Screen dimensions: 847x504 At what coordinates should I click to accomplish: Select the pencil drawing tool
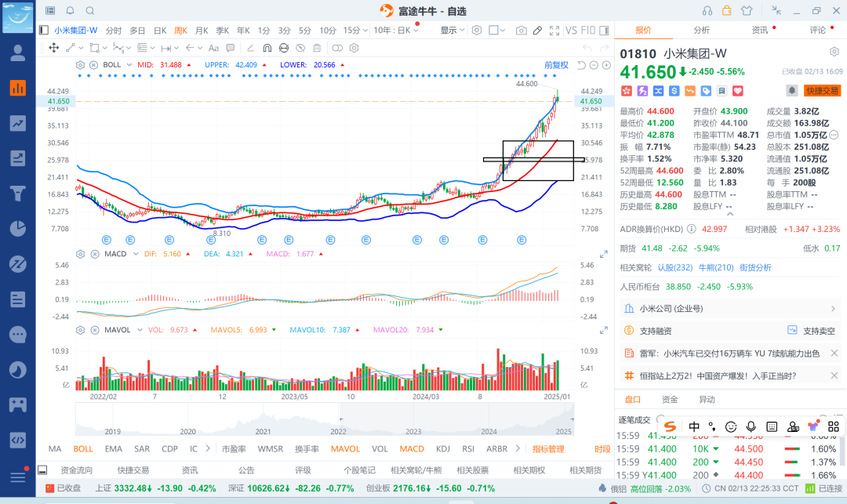pos(537,31)
